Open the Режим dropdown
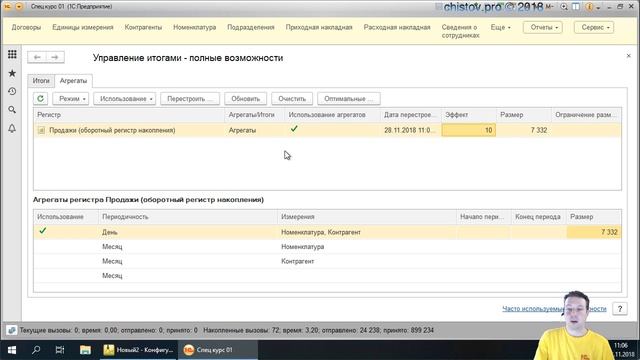 pyautogui.click(x=71, y=98)
